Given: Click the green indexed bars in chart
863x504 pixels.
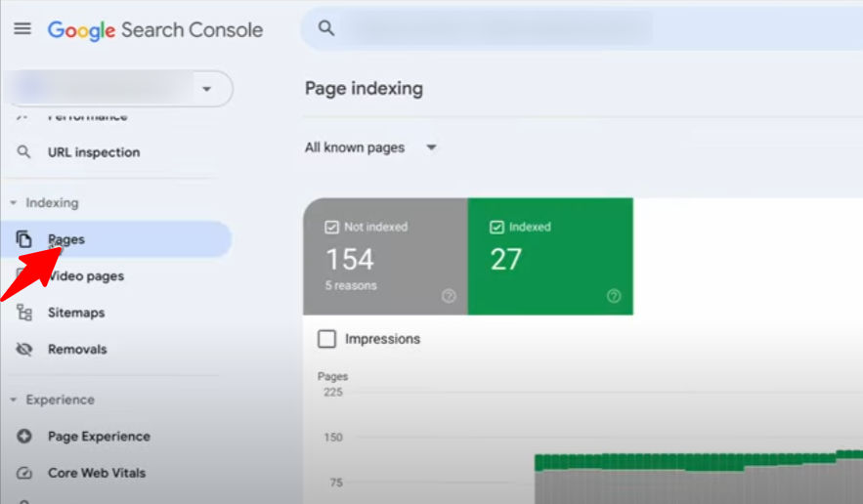Looking at the screenshot, I should pos(699,461).
